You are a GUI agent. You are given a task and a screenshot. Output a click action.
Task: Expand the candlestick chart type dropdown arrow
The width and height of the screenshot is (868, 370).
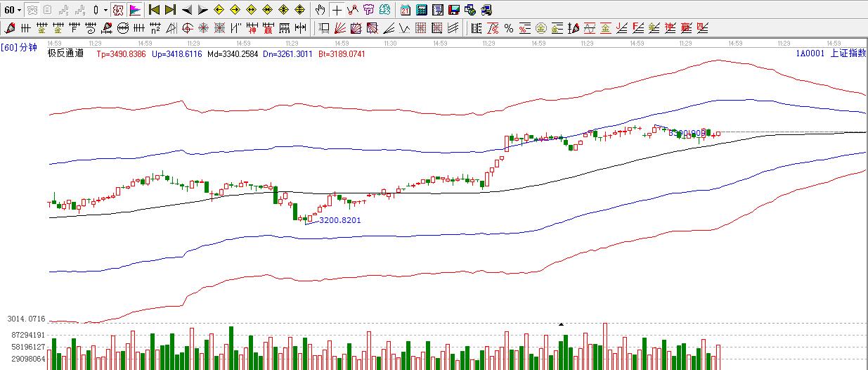[x=105, y=10]
